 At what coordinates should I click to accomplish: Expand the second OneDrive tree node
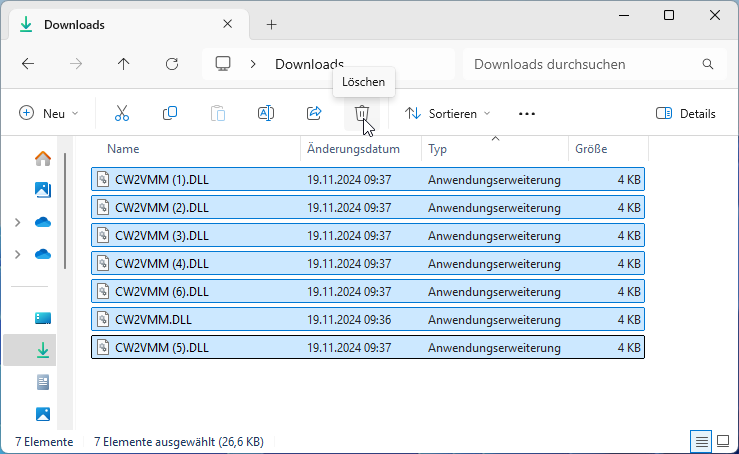pos(17,254)
